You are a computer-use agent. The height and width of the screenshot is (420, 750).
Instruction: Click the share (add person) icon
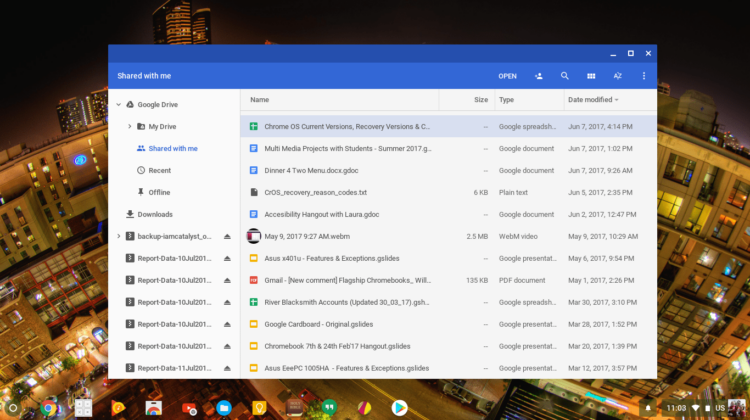click(539, 76)
